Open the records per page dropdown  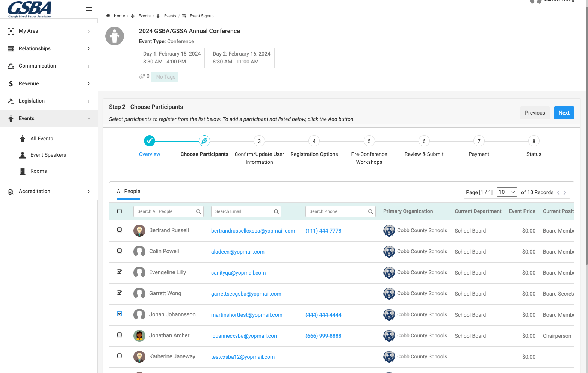pyautogui.click(x=507, y=192)
